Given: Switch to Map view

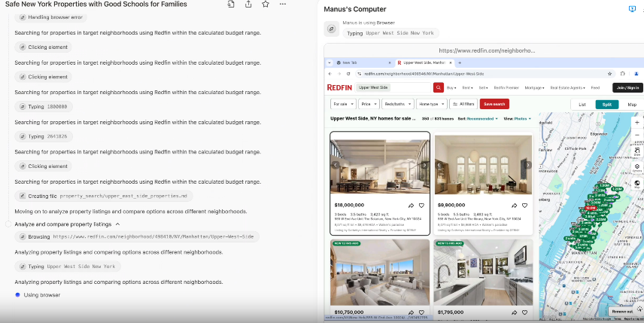Looking at the screenshot, I should [631, 105].
